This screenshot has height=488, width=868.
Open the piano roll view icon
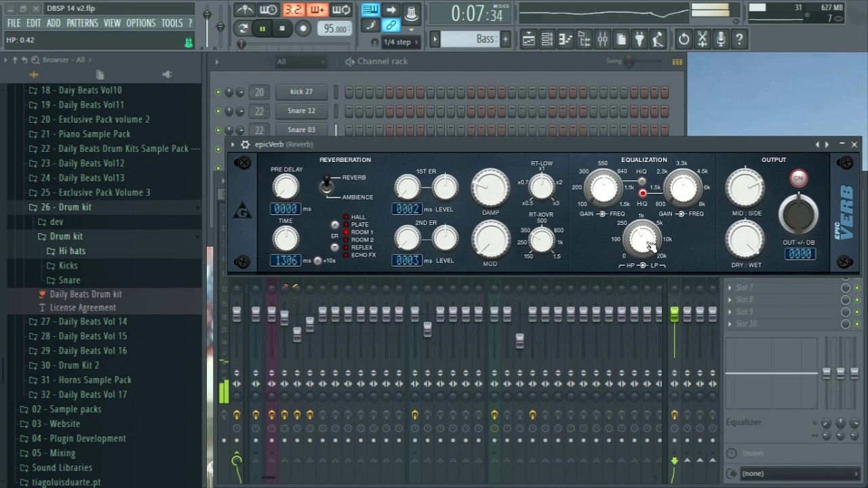565,39
